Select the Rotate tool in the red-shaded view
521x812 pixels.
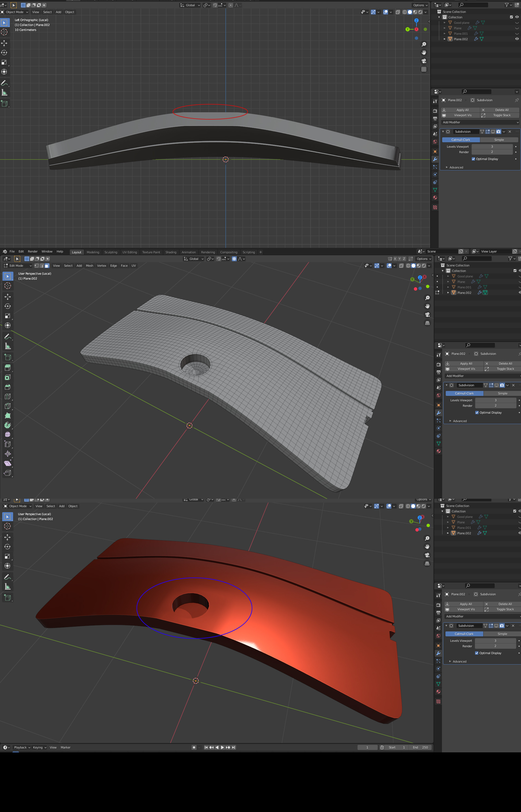click(x=7, y=547)
